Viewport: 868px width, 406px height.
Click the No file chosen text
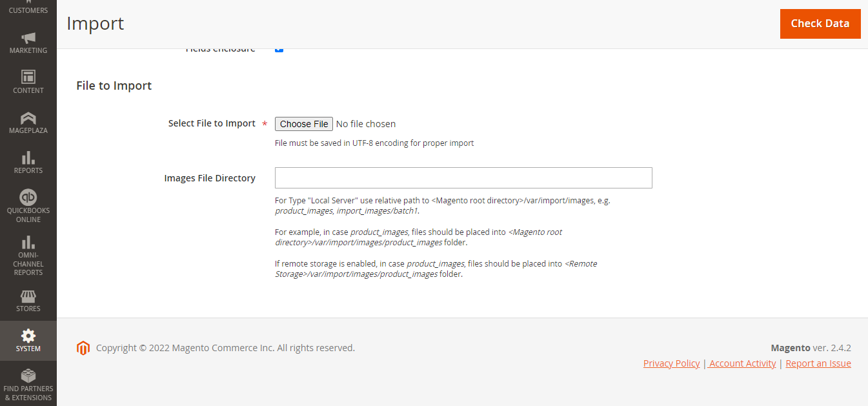(366, 123)
